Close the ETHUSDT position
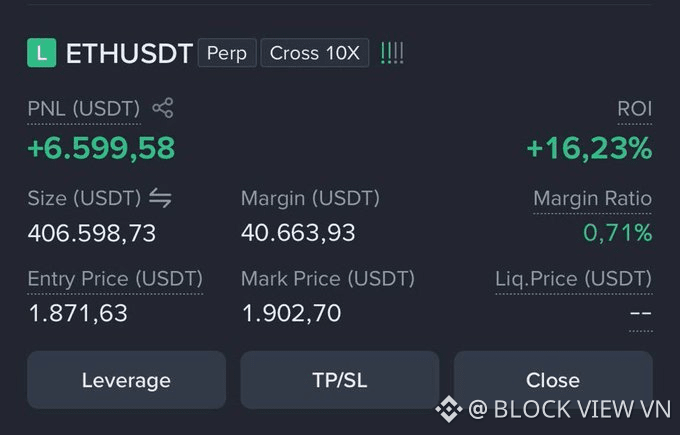The width and height of the screenshot is (680, 435). (x=553, y=380)
